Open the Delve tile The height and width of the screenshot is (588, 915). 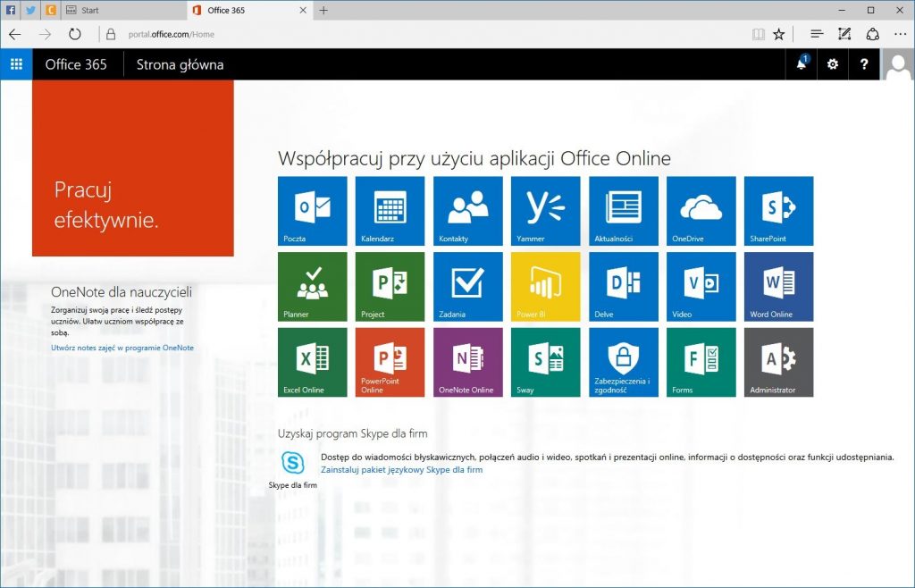pos(623,286)
